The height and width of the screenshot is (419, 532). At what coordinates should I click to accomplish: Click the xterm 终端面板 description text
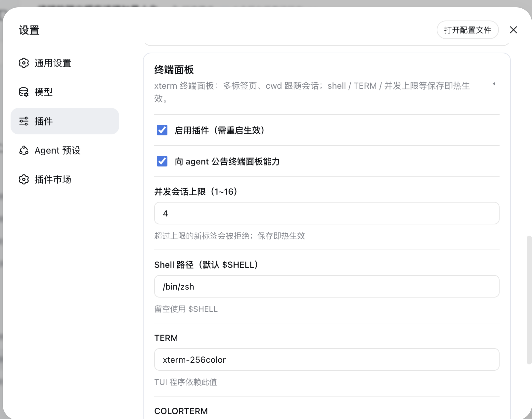coord(312,92)
